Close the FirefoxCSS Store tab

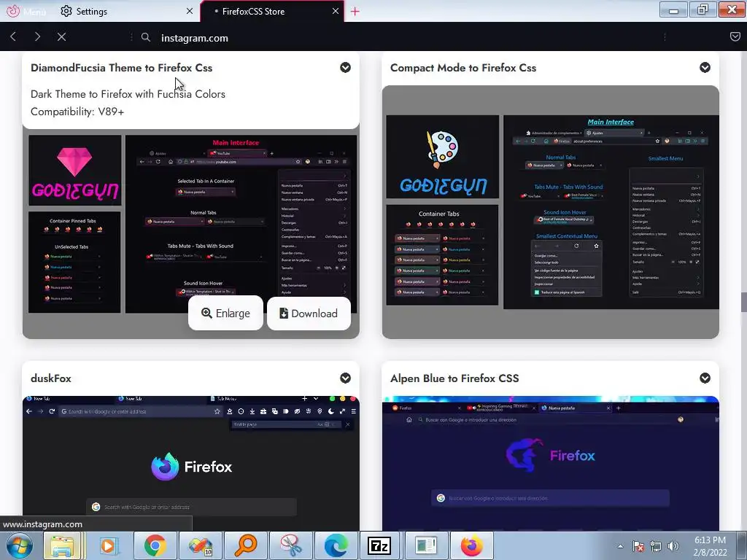tap(336, 11)
